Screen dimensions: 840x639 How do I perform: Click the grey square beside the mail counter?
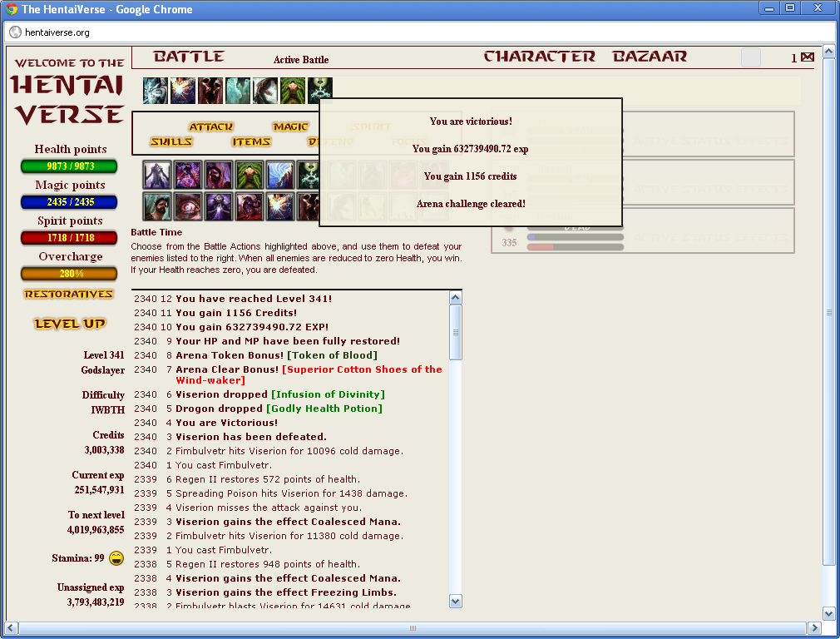750,57
